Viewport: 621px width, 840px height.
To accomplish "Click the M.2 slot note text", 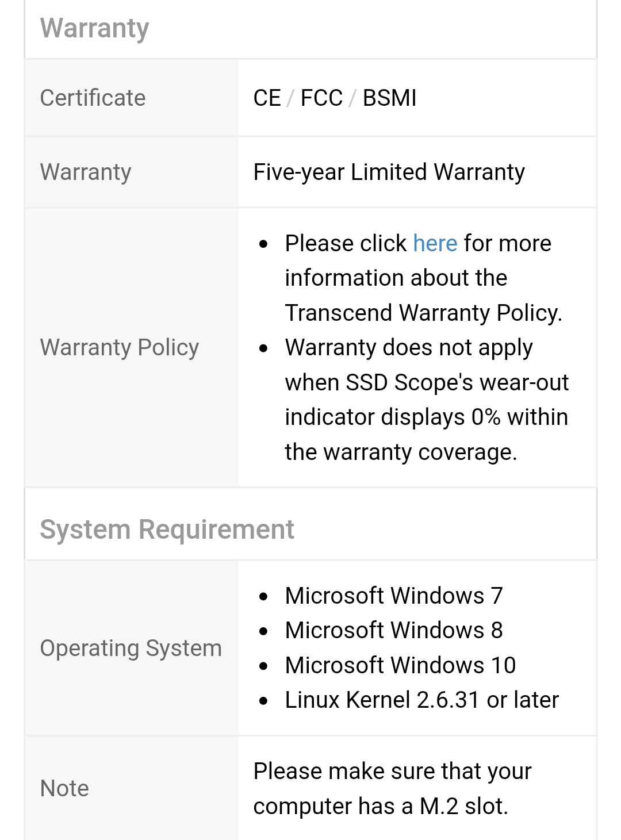I will (392, 788).
